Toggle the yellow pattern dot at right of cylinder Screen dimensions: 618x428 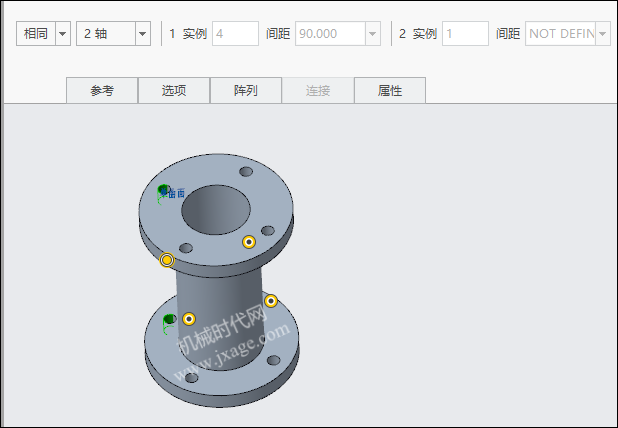pyautogui.click(x=271, y=301)
